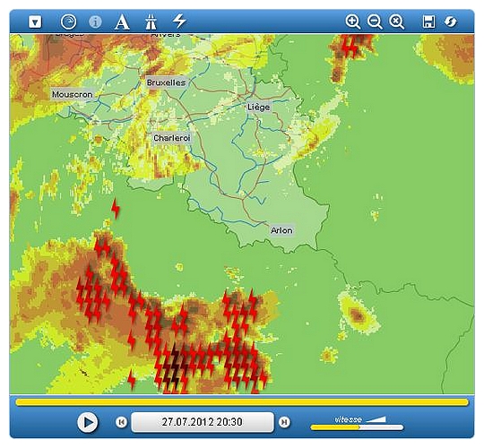Select the Liège city label on map

tap(259, 107)
